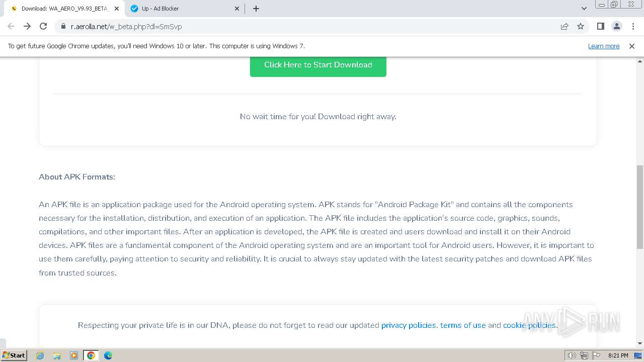Open the Action Center flag icon
This screenshot has width=644, height=362.
(x=596, y=355)
